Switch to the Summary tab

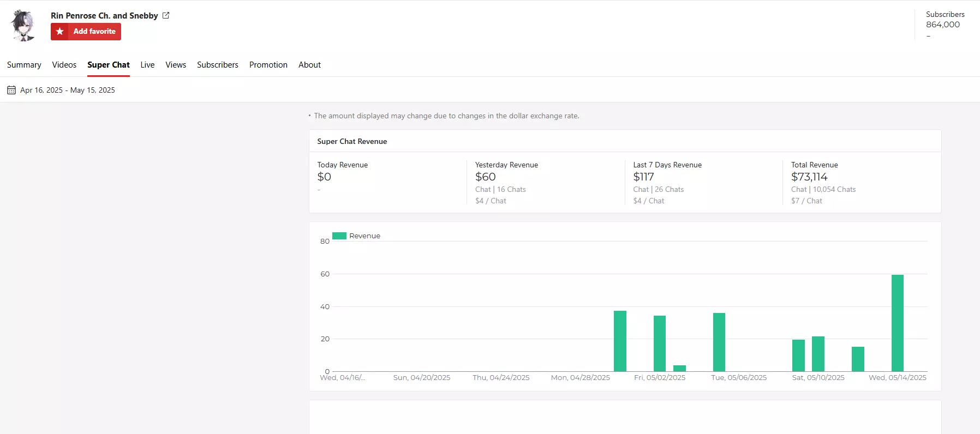24,65
